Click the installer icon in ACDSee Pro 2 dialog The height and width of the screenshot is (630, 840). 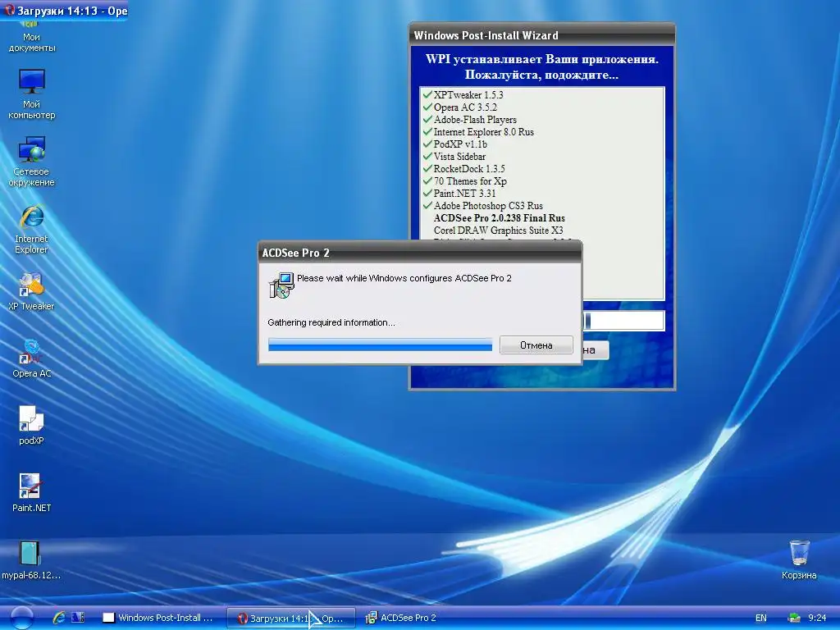tap(281, 285)
